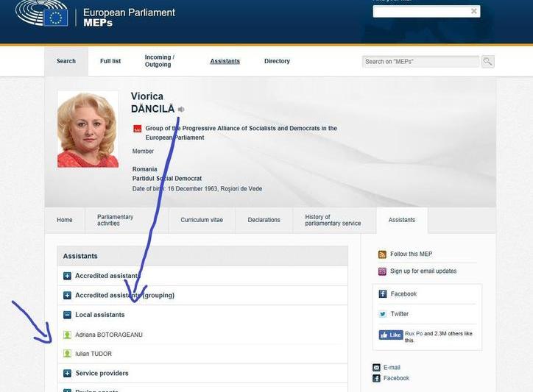Open Viorica Dăncilă's profile photo

[88, 129]
